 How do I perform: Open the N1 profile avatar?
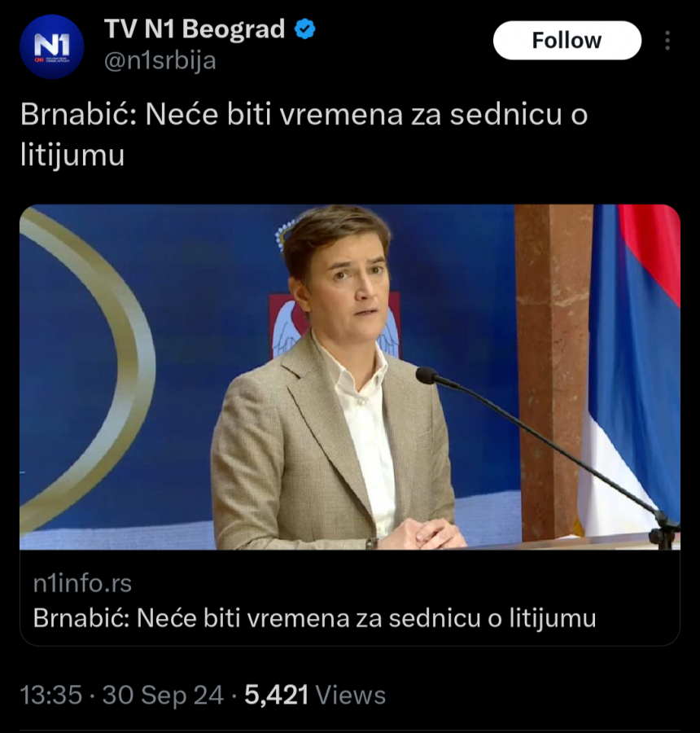click(51, 46)
